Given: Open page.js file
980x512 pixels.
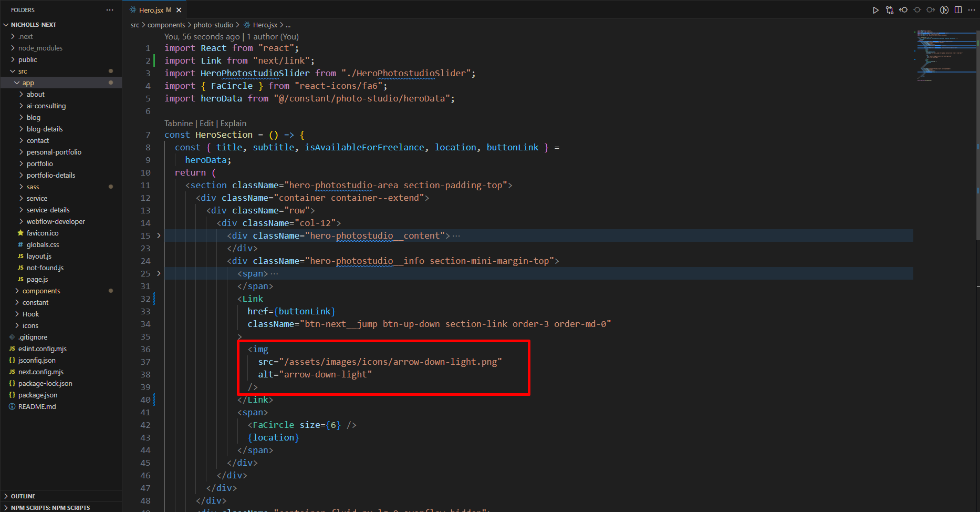Looking at the screenshot, I should click(37, 279).
